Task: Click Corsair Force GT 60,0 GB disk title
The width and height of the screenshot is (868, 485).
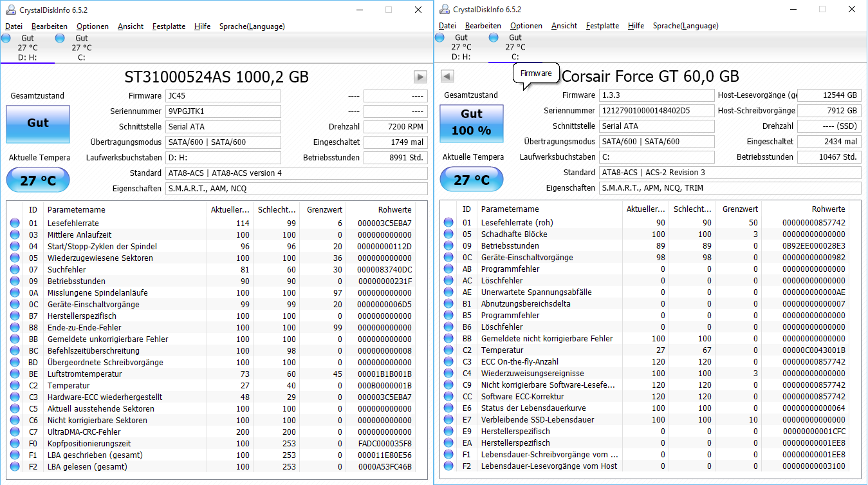Action: 651,77
